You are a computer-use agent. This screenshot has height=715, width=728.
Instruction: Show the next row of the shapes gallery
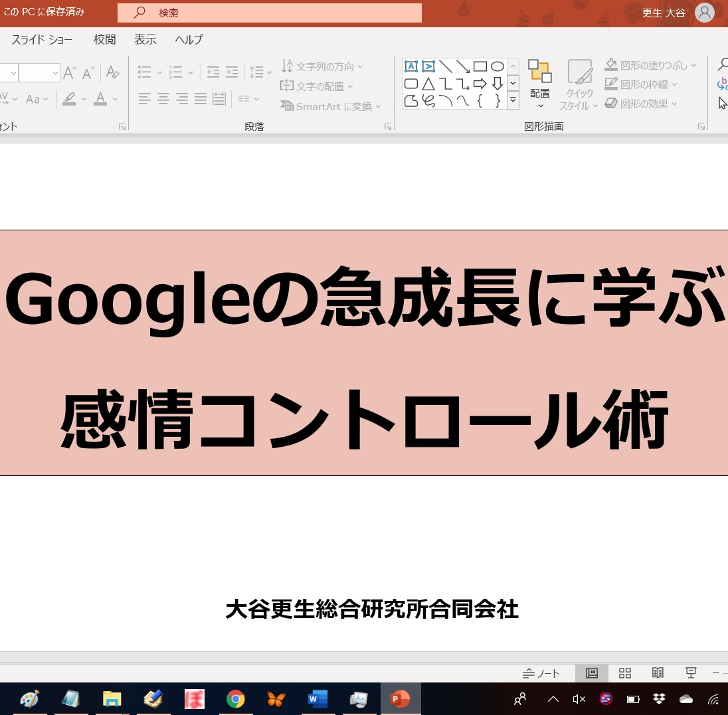(513, 84)
